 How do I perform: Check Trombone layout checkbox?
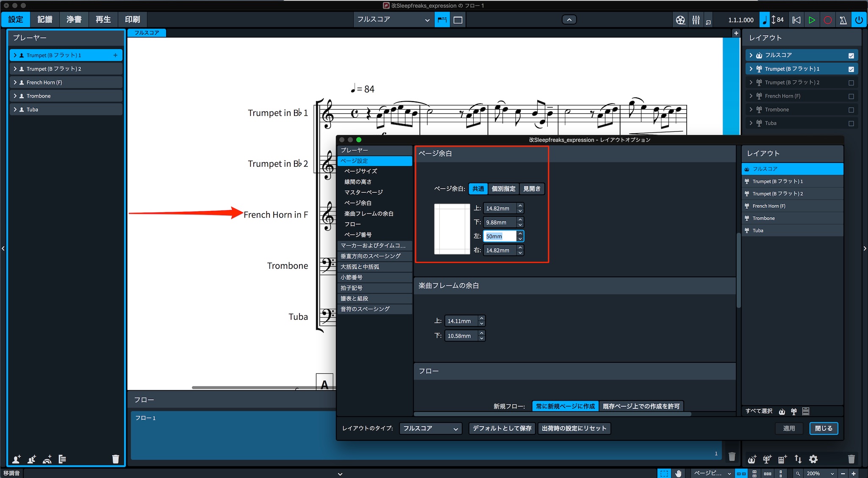pos(851,110)
